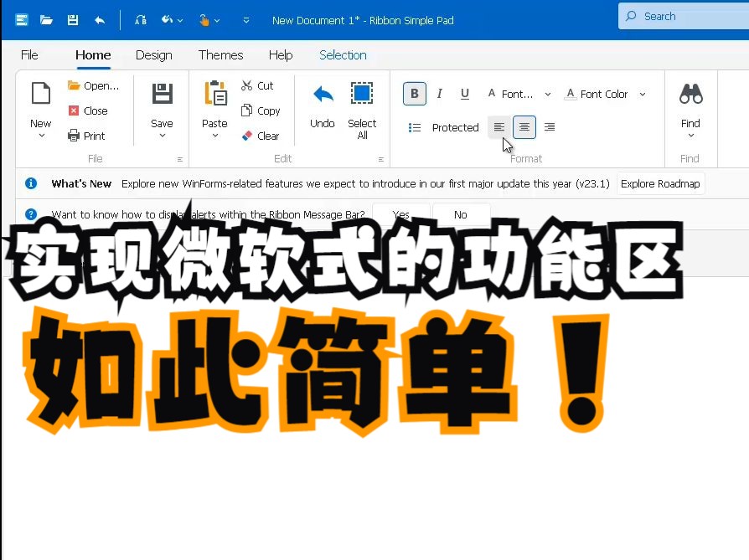Enable right text alignment
This screenshot has height=560, width=749.
pos(550,126)
